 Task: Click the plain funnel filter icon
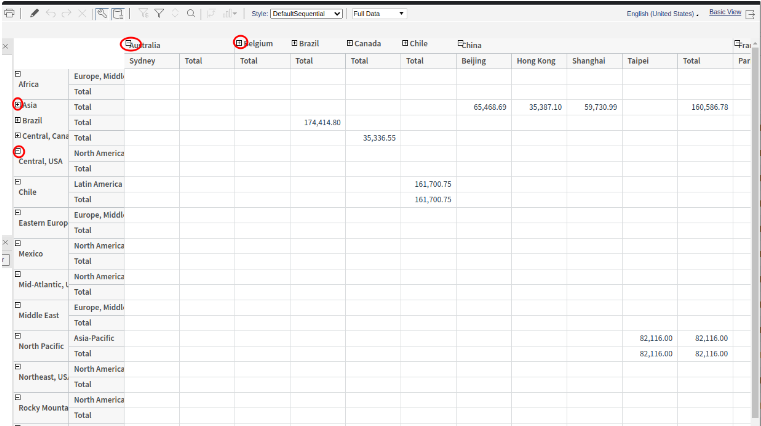(x=159, y=14)
